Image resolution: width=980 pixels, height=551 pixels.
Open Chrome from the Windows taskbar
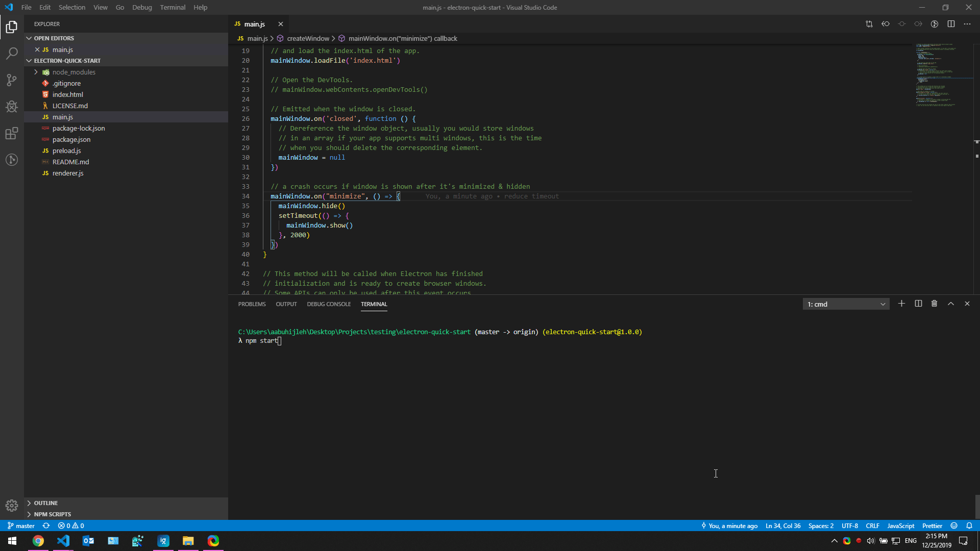point(38,541)
